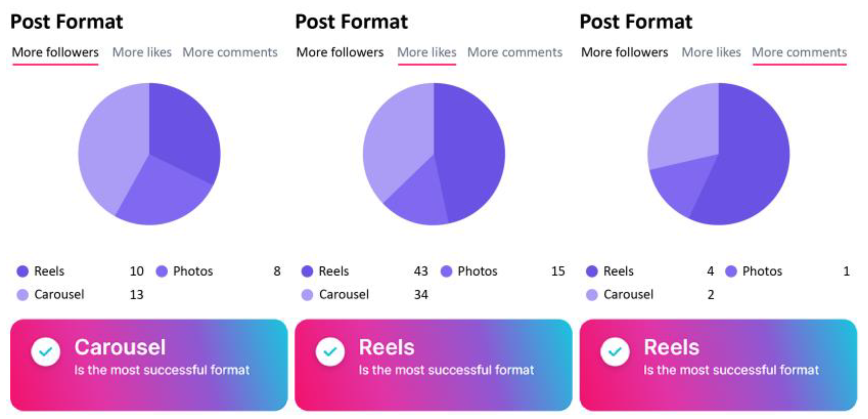Click checkmark icon on right Reels banner
This screenshot has height=419, width=868.
tap(615, 352)
